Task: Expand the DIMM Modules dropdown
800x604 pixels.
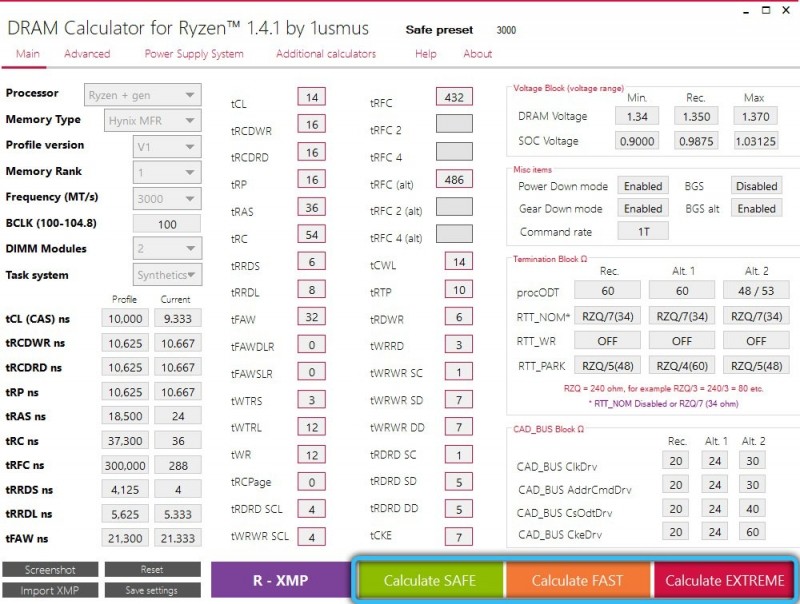Action: pos(167,248)
